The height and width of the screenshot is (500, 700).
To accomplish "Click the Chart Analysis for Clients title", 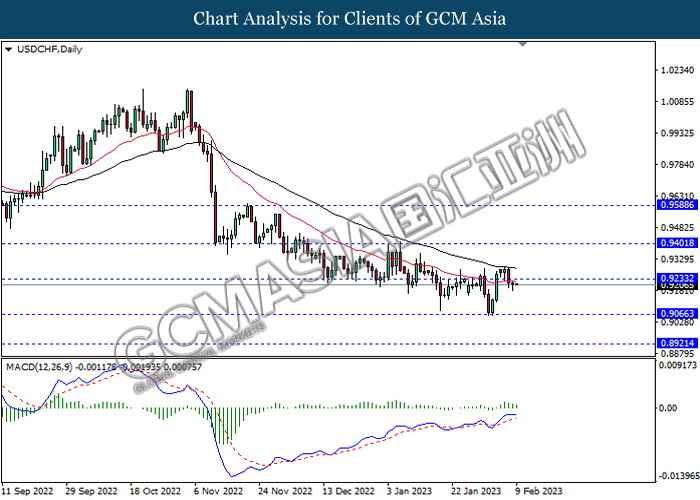I will pos(350,19).
